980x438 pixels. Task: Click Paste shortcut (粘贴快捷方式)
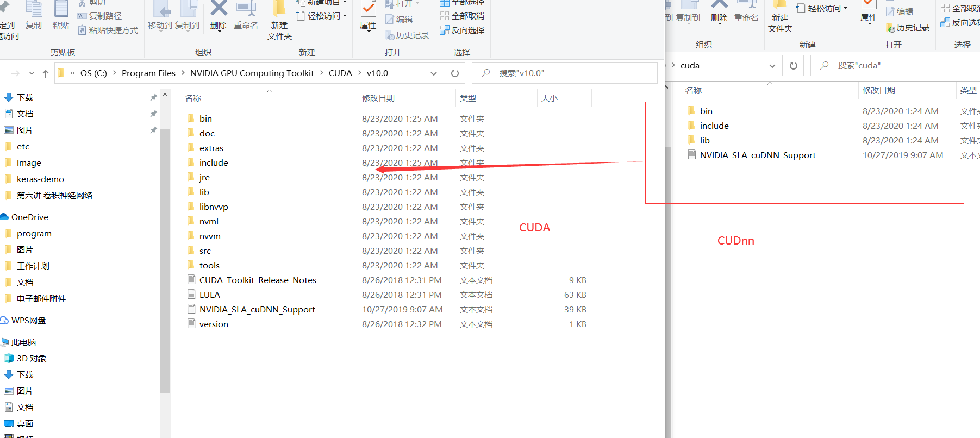[108, 30]
